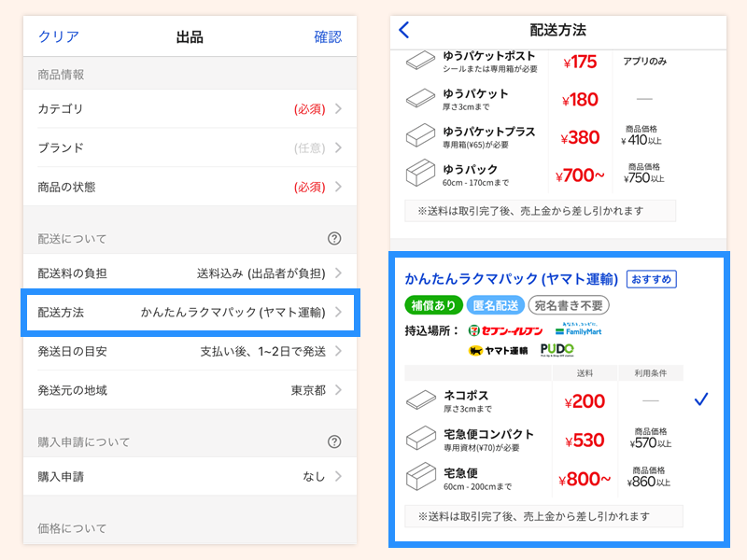Click the 宛名書き不要 tag
The width and height of the screenshot is (747, 560).
(x=569, y=305)
